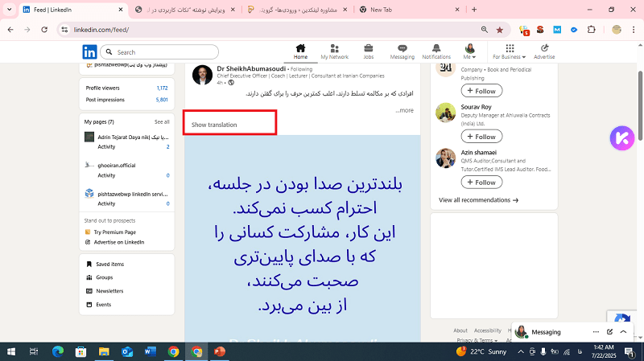Click the Advertise icon
This screenshot has height=361, width=644.
tap(544, 50)
